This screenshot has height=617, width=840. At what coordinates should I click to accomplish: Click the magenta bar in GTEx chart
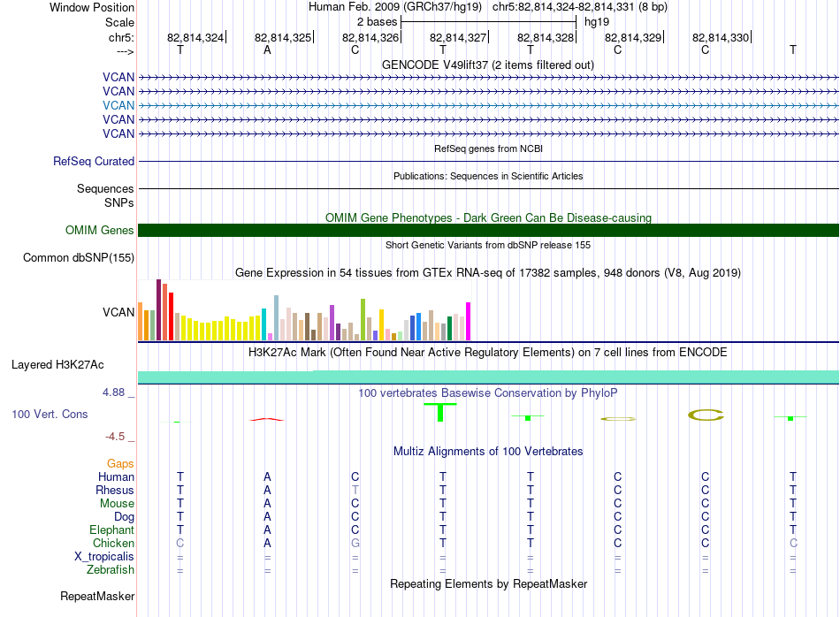click(x=469, y=322)
